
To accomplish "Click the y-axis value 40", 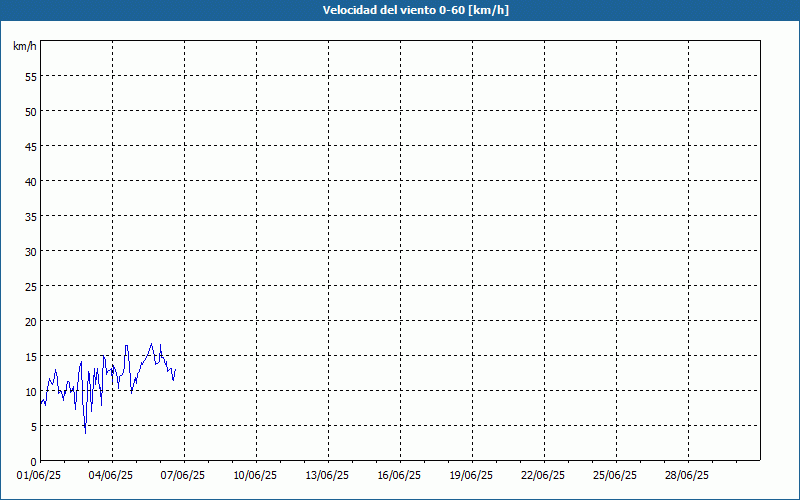I will (x=31, y=182).
